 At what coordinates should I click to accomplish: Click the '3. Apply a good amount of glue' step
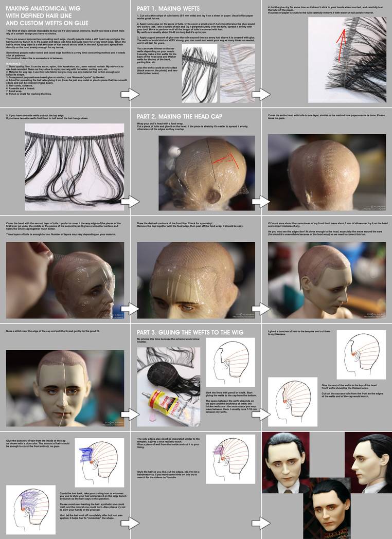click(x=196, y=40)
